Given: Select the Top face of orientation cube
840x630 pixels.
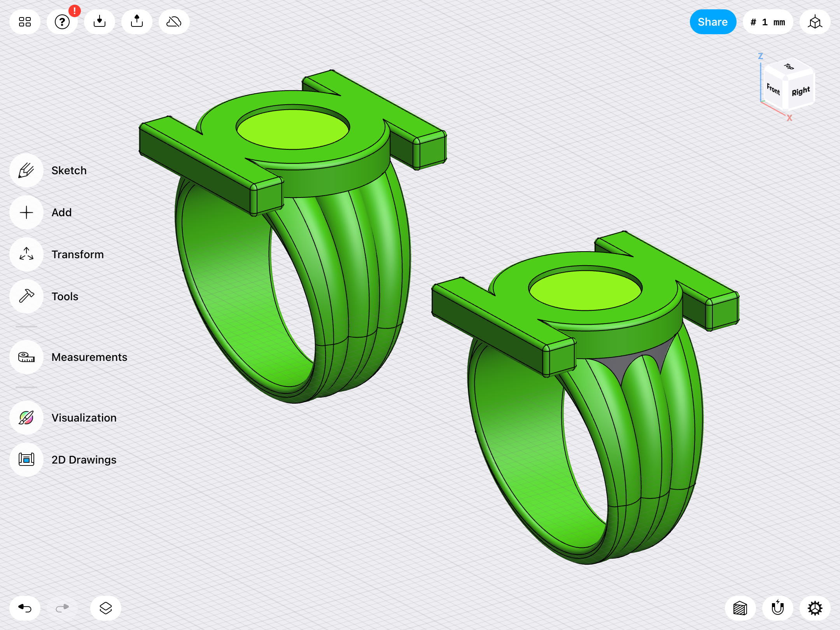Looking at the screenshot, I should click(x=789, y=67).
